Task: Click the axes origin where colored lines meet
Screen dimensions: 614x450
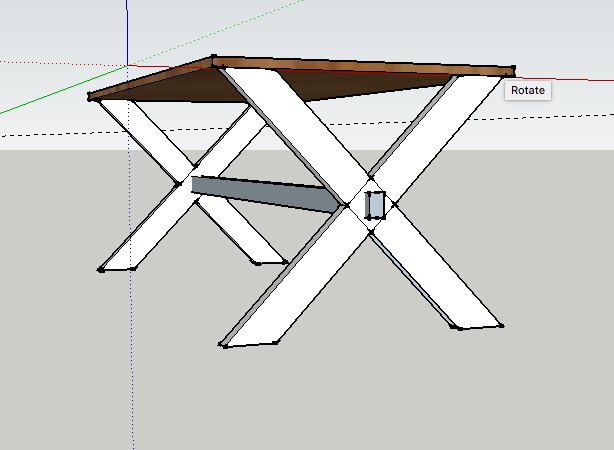Action: pyautogui.click(x=127, y=65)
